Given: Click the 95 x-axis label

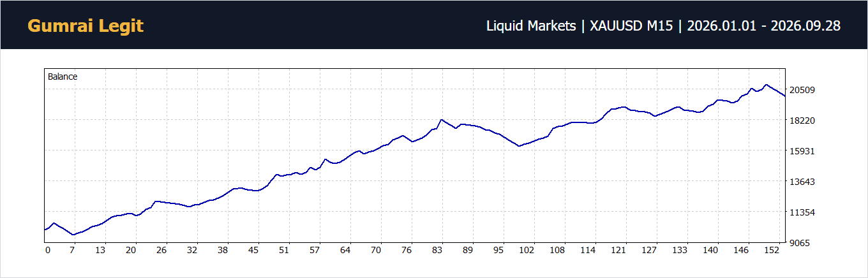Looking at the screenshot, I should pos(498,251).
